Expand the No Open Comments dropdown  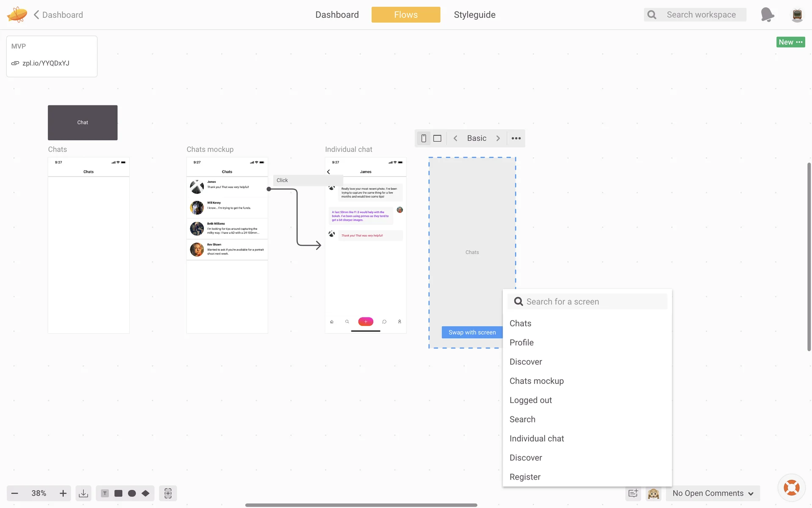point(713,493)
